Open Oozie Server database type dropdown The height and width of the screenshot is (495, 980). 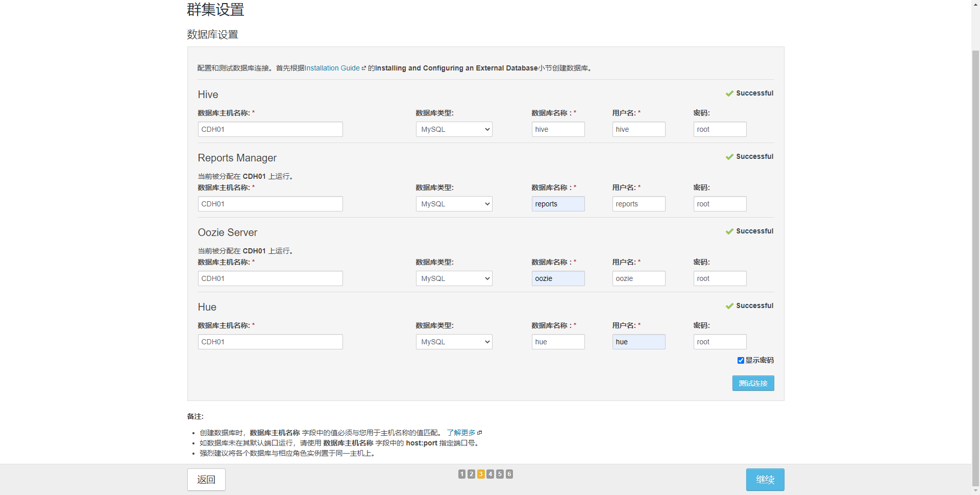click(454, 278)
